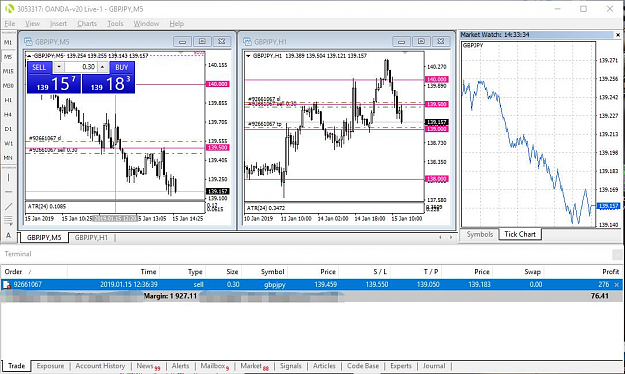
Task: Switch to GBPJPY,H1 chart tab
Action: 91,238
